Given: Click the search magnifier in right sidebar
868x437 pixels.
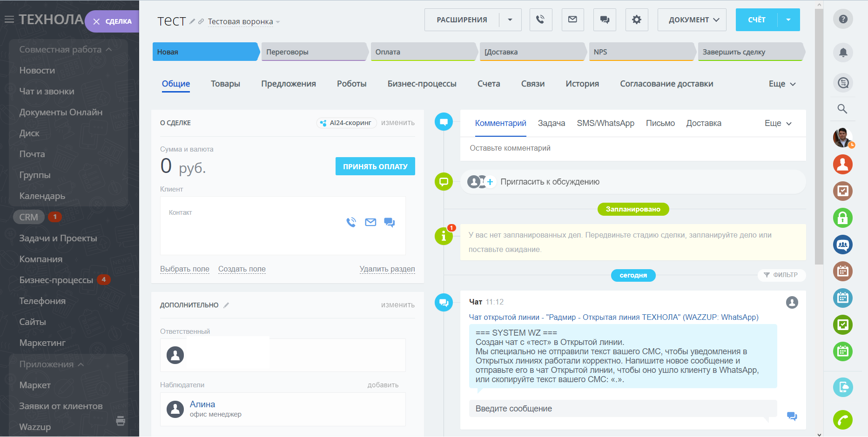Looking at the screenshot, I should 842,109.
